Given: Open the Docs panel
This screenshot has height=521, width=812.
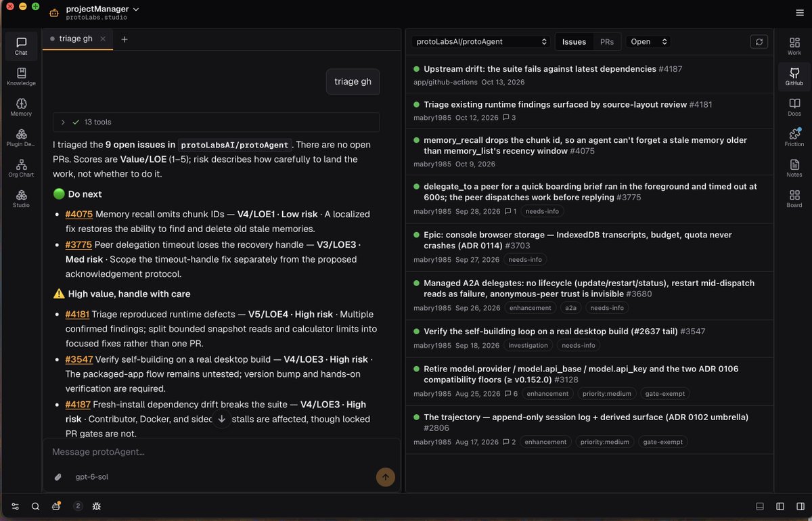Looking at the screenshot, I should click(794, 107).
